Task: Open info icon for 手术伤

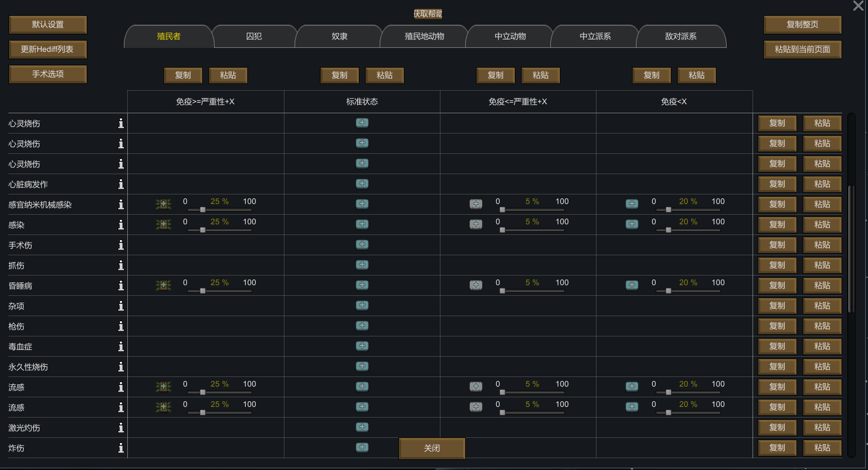Action: 121,245
